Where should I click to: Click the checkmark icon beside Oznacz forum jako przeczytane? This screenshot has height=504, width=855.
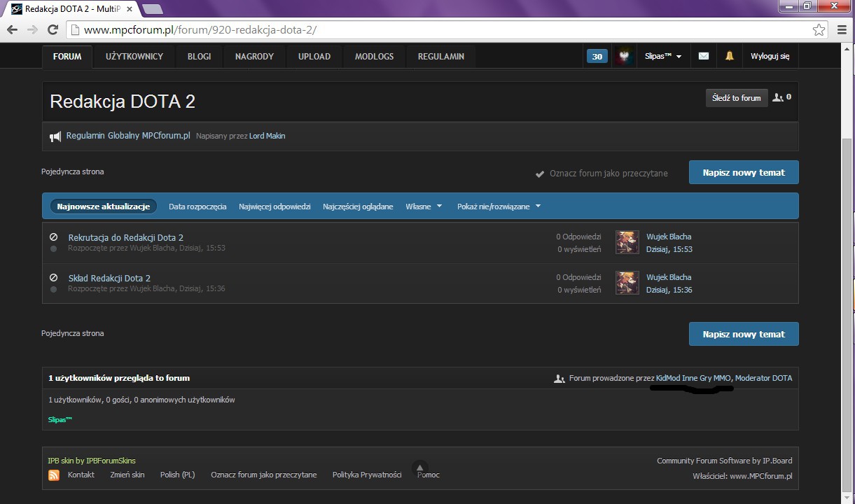[540, 174]
